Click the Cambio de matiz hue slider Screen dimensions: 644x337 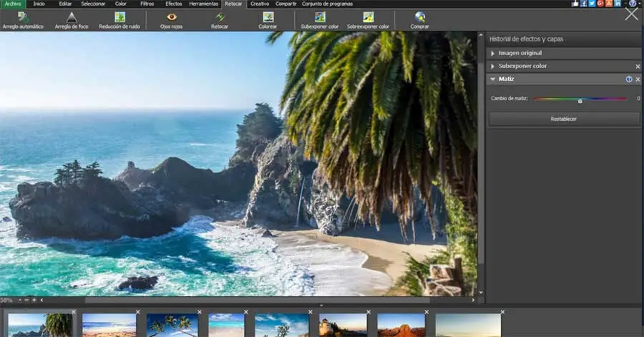click(x=580, y=99)
